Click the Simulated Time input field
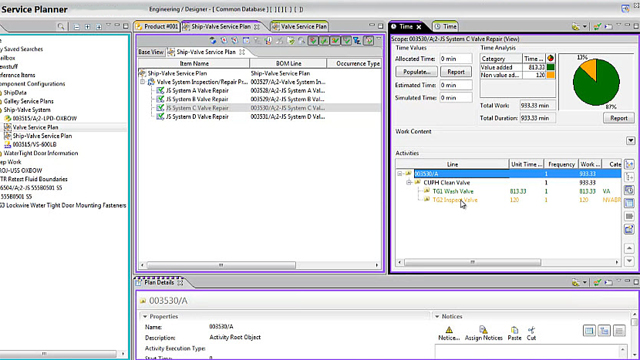The image size is (640, 360). tap(456, 98)
